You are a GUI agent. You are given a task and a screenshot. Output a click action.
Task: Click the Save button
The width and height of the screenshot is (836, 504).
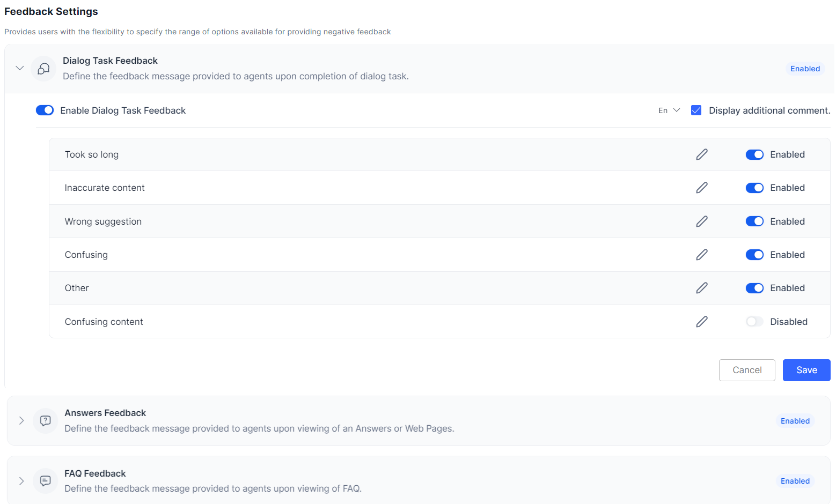(806, 370)
